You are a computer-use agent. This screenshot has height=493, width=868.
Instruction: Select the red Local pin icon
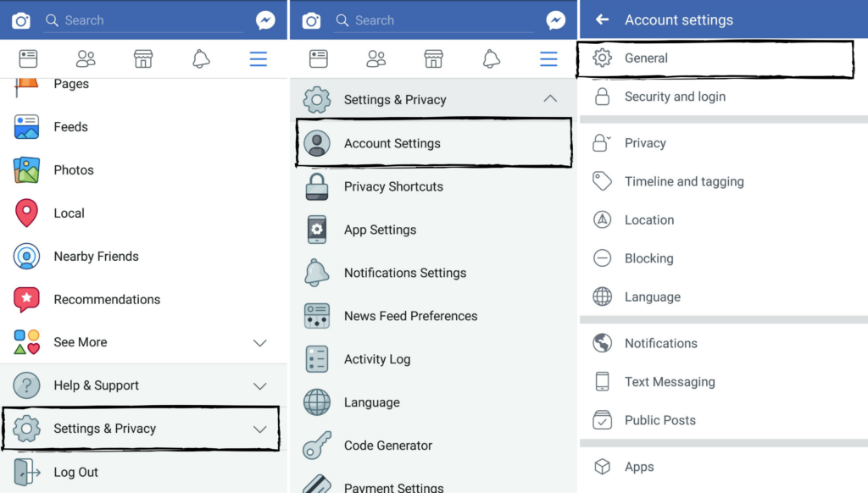point(26,213)
